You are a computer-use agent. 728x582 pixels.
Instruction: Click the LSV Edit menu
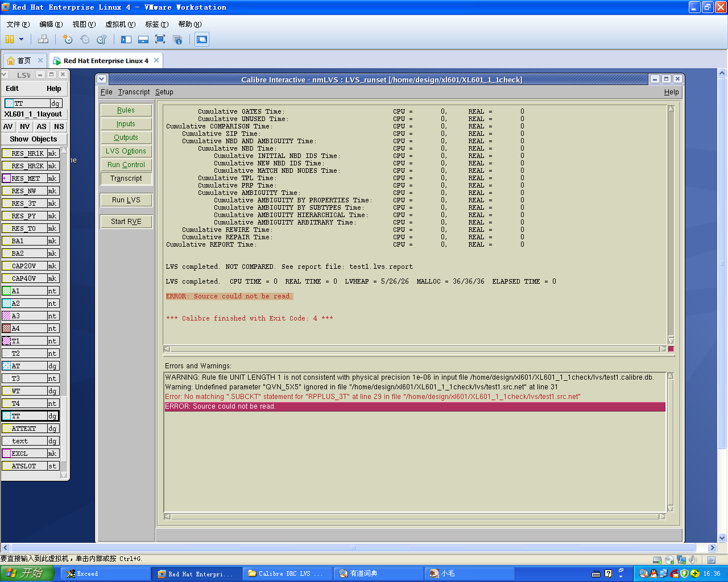point(12,89)
